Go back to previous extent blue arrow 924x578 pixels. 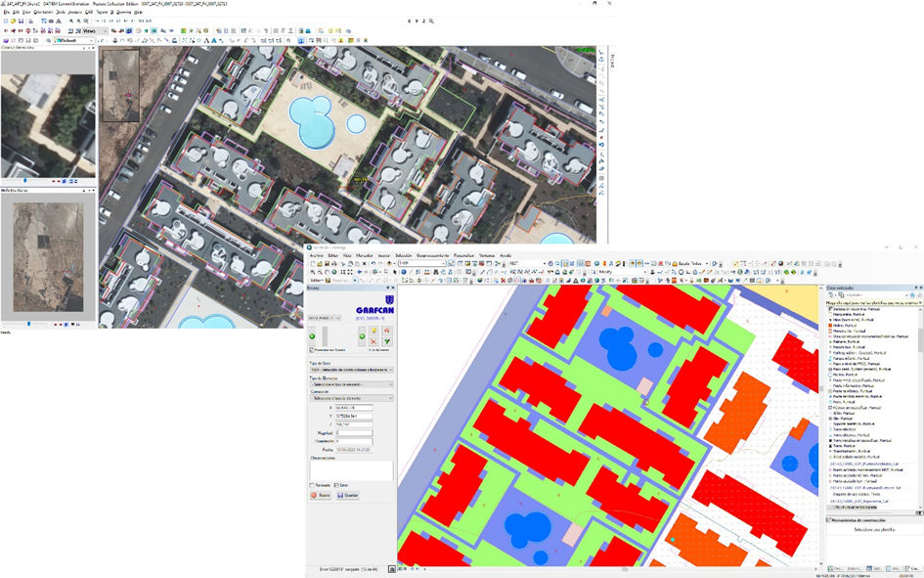pyautogui.click(x=360, y=272)
